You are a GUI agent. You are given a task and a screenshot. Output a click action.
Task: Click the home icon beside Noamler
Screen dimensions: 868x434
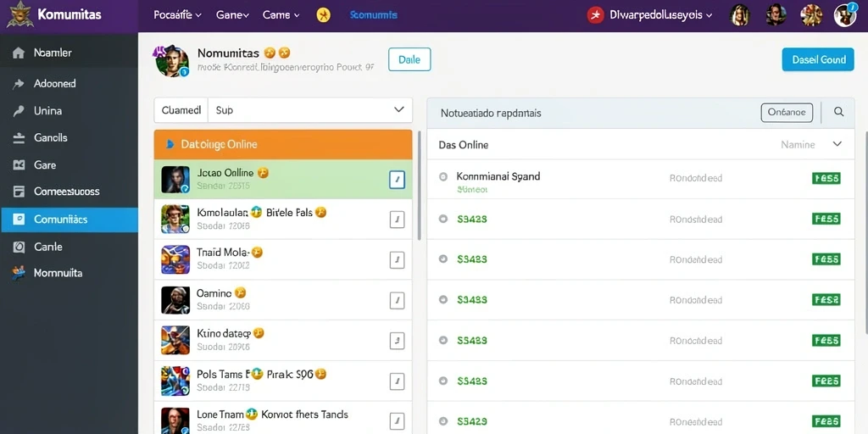coord(19,53)
